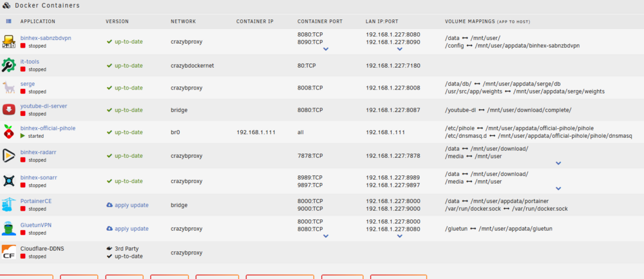Expand container ports for binhex-sabnzbdvpn
The width and height of the screenshot is (644, 279).
tap(326, 49)
